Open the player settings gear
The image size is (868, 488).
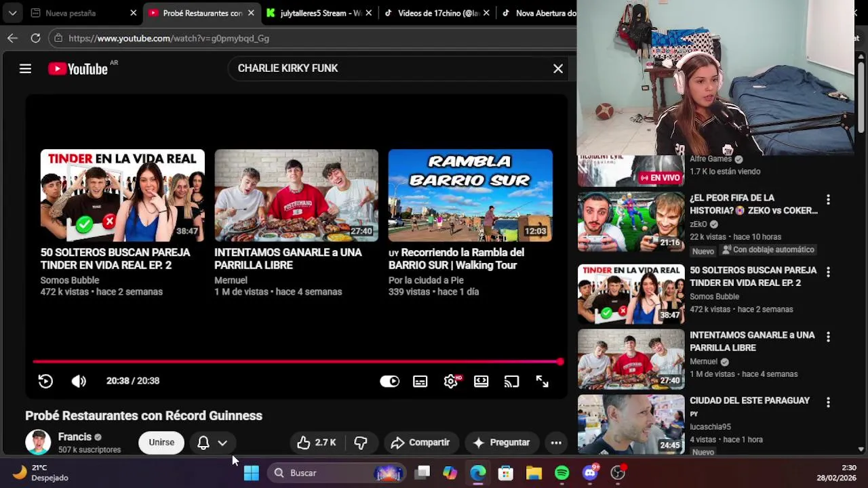(451, 381)
